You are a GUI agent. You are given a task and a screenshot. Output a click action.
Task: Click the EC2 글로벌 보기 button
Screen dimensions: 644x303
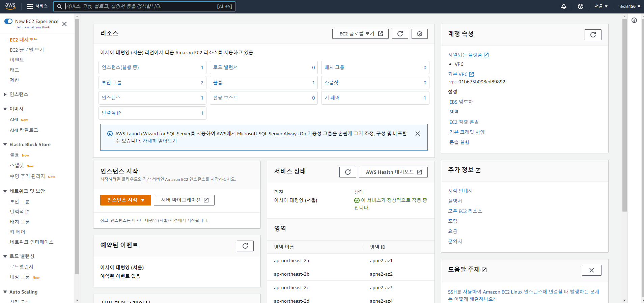click(360, 34)
